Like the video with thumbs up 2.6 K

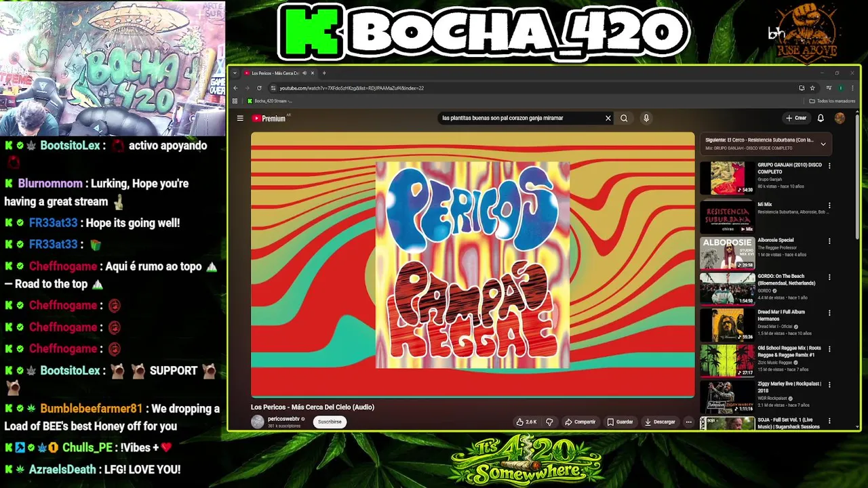click(526, 422)
